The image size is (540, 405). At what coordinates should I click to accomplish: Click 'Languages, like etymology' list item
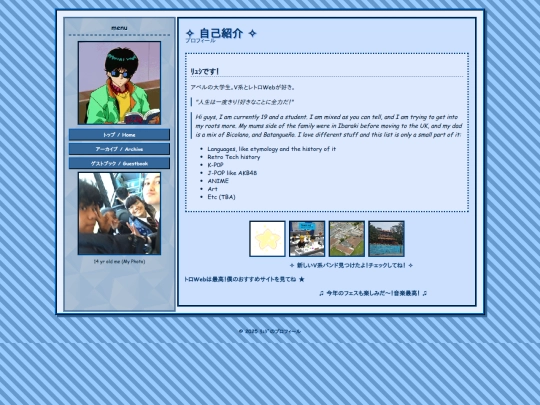click(271, 149)
